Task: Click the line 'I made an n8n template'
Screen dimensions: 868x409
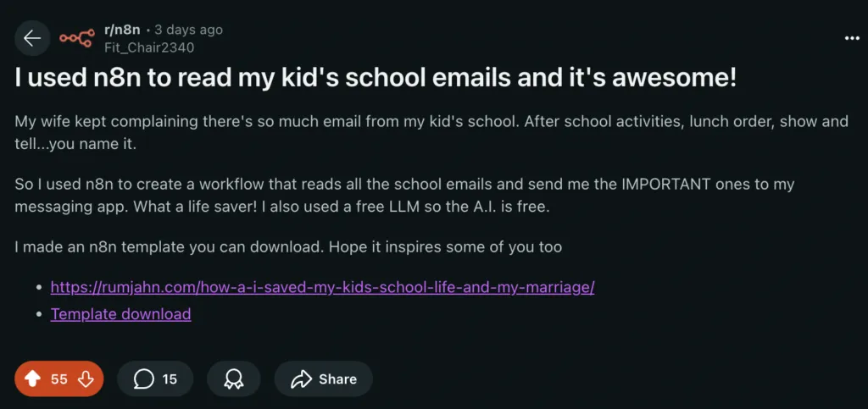Action: pos(288,247)
